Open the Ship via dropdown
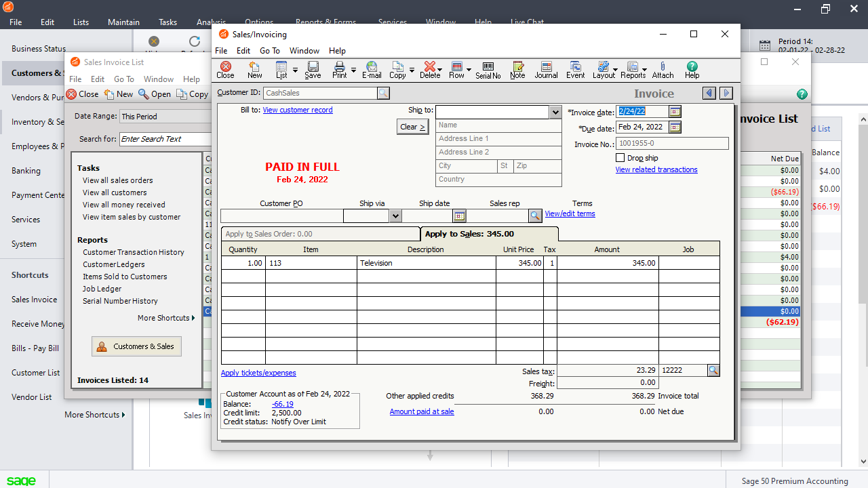Screen dimensions: 868x488 pos(395,216)
